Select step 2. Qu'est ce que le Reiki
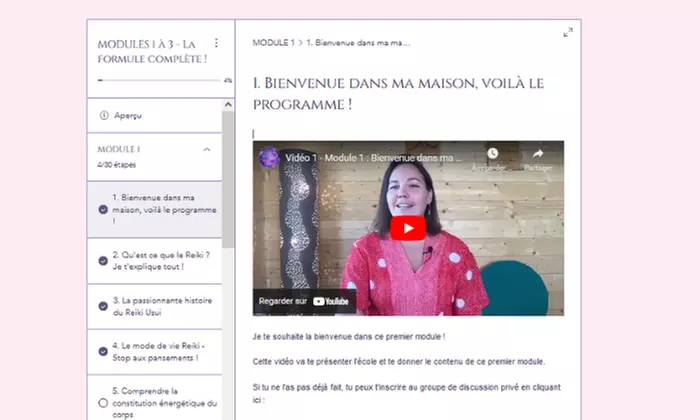 tap(154, 261)
